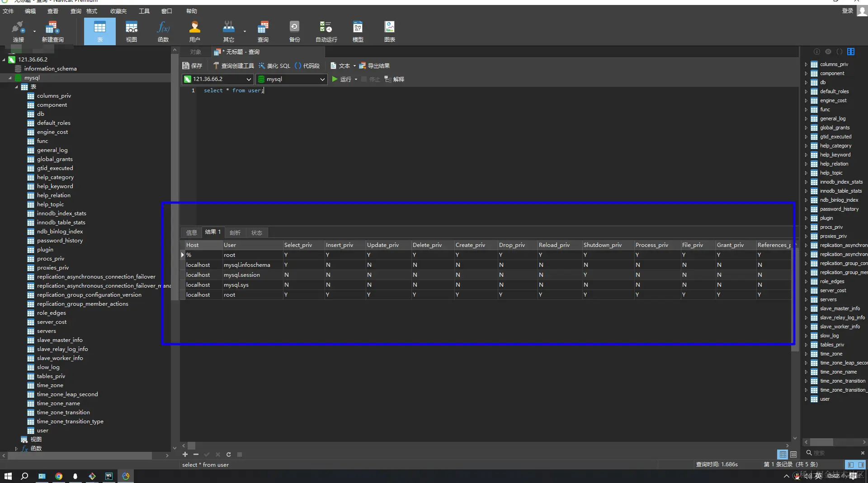The image size is (868, 483).
Task: Click the 新建查询 (New Query) icon
Action: pos(53,32)
